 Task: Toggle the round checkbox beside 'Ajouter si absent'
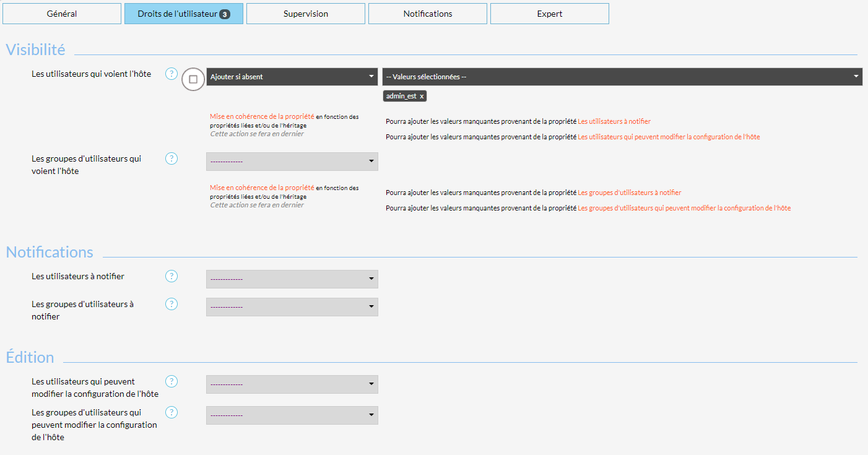coord(193,79)
